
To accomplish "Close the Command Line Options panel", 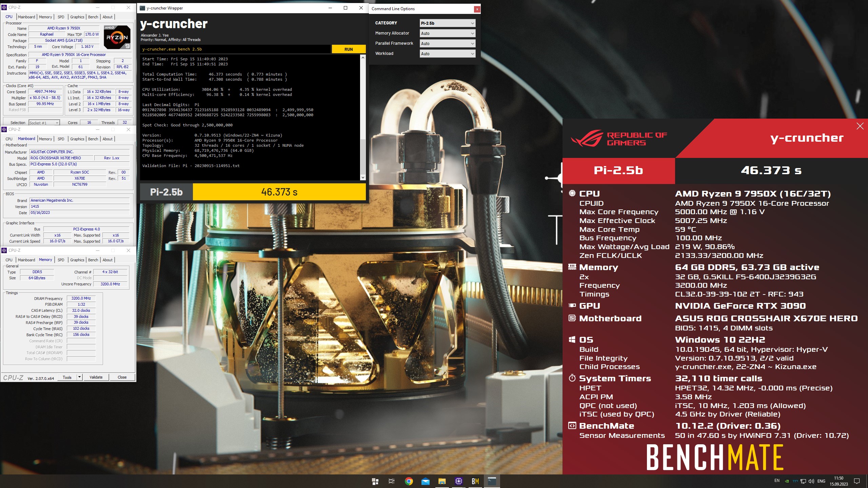I will 477,9.
